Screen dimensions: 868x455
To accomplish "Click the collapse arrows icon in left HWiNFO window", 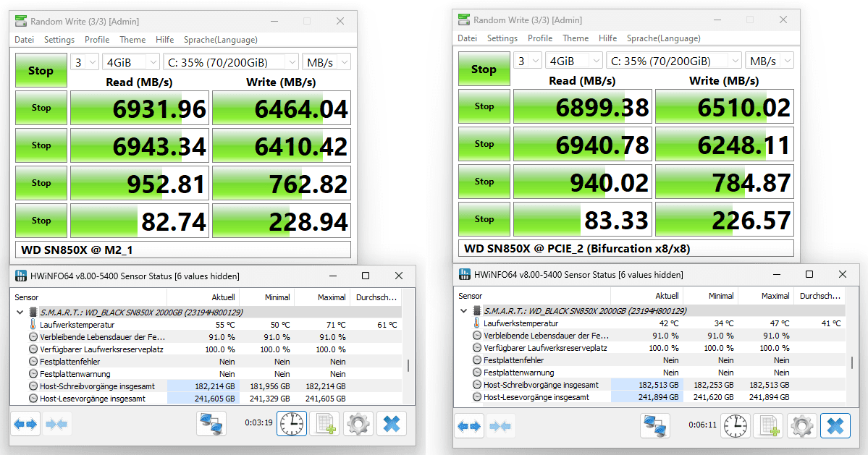I will [56, 424].
